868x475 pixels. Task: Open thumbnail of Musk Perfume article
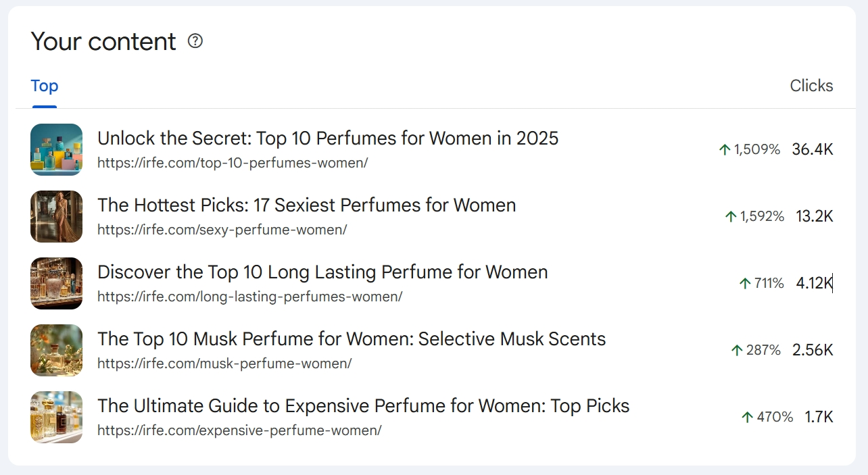57,350
